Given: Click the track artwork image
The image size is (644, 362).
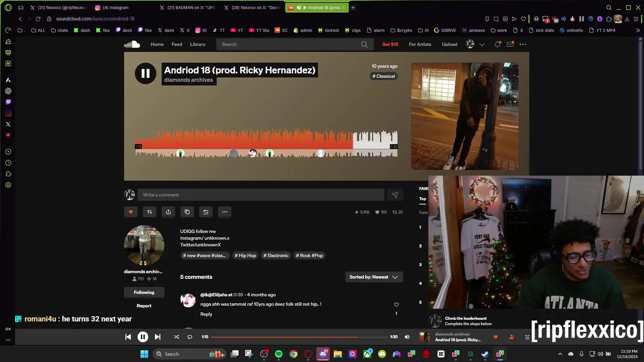Looking at the screenshot, I should pyautogui.click(x=465, y=116).
